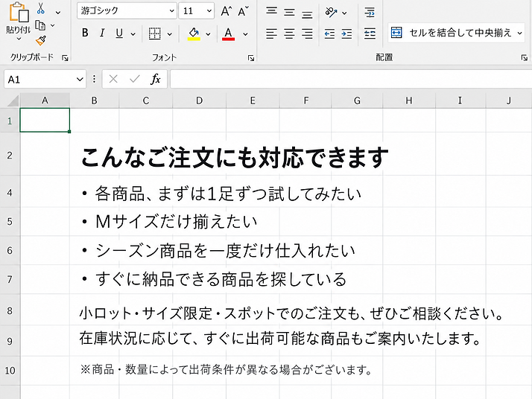
Task: Expand the Cut options arrow
Action: (58, 13)
